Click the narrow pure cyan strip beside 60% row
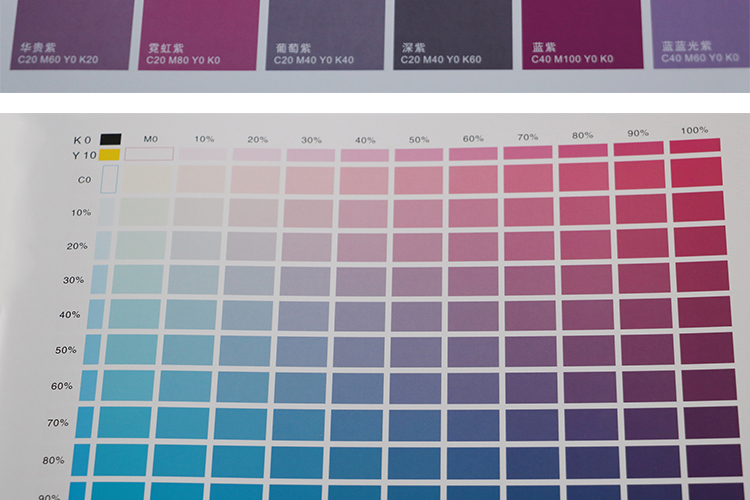Screen dimensions: 750x500 click(x=88, y=385)
